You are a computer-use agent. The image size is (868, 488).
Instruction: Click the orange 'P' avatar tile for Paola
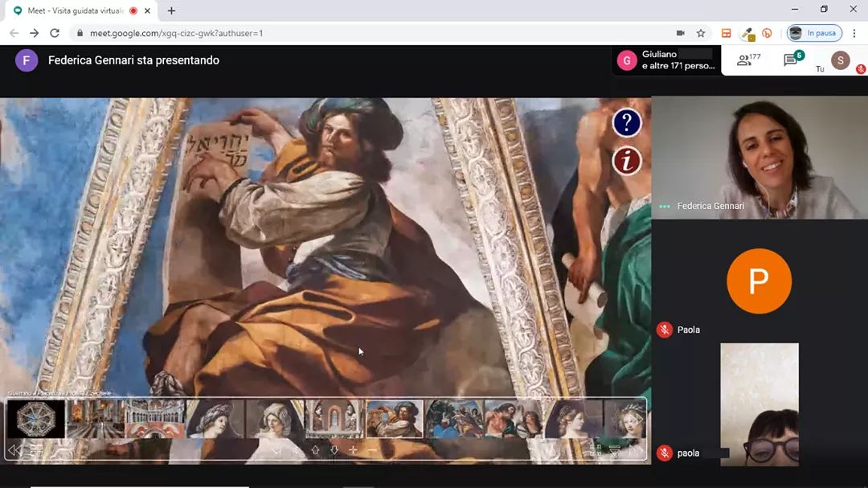pos(759,281)
